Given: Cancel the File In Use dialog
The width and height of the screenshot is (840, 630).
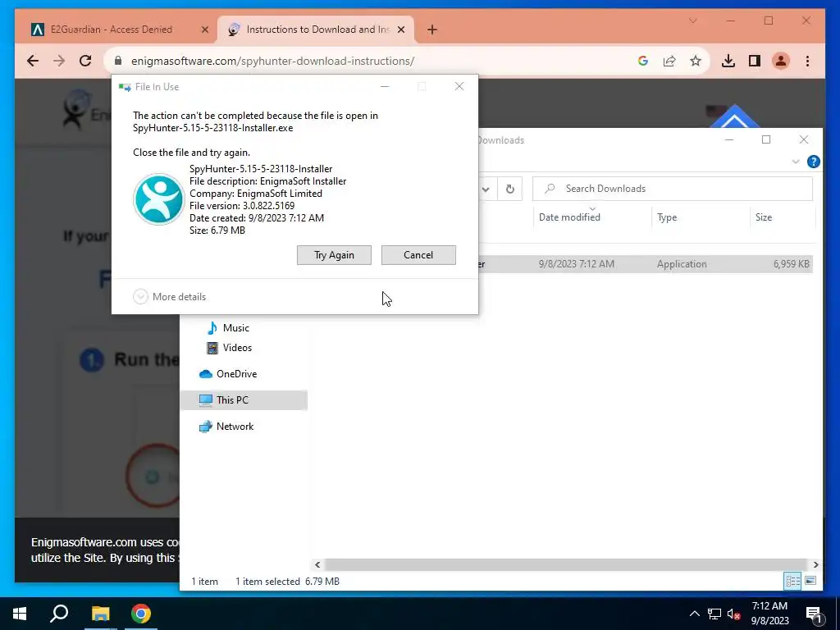Looking at the screenshot, I should 418,255.
